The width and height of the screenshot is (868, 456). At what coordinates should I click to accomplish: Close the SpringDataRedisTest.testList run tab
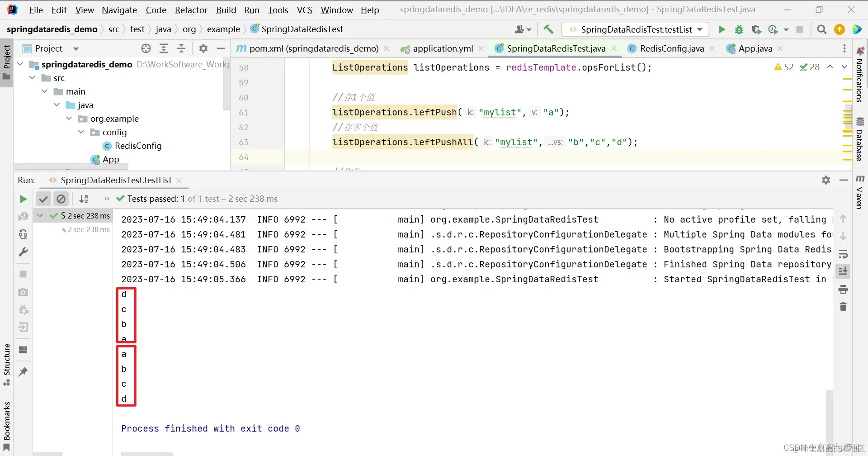click(x=179, y=180)
